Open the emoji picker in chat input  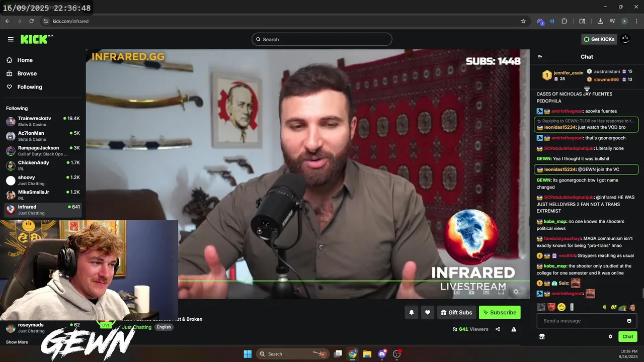tap(629, 321)
